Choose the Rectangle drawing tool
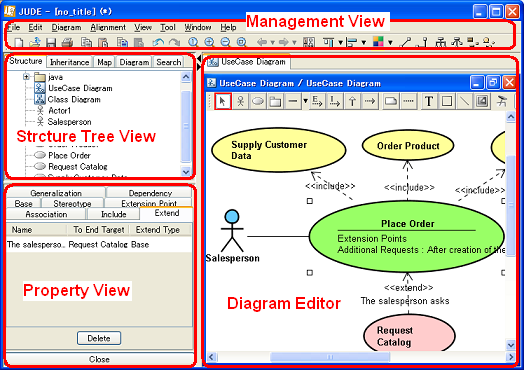The height and width of the screenshot is (371, 524). click(446, 101)
